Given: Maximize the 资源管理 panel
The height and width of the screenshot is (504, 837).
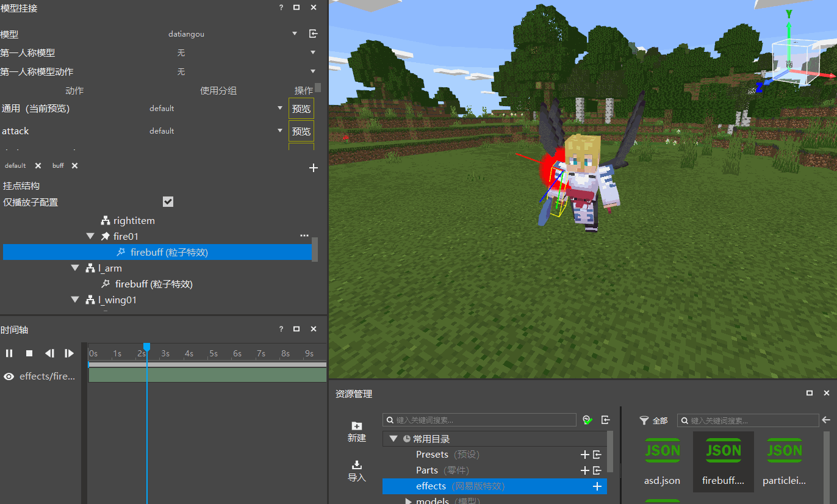Looking at the screenshot, I should point(810,394).
